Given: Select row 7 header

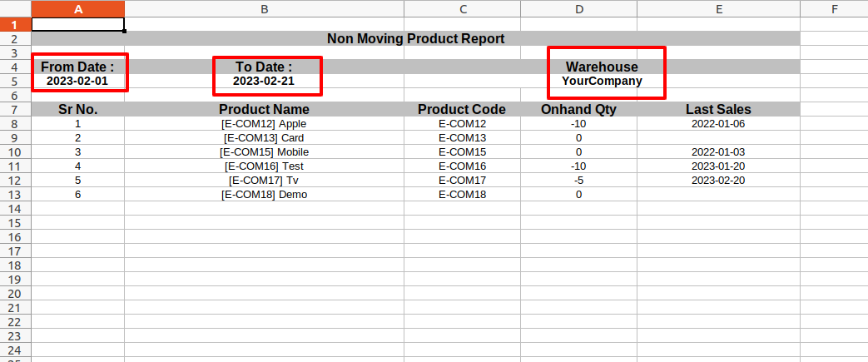Looking at the screenshot, I should (16, 110).
